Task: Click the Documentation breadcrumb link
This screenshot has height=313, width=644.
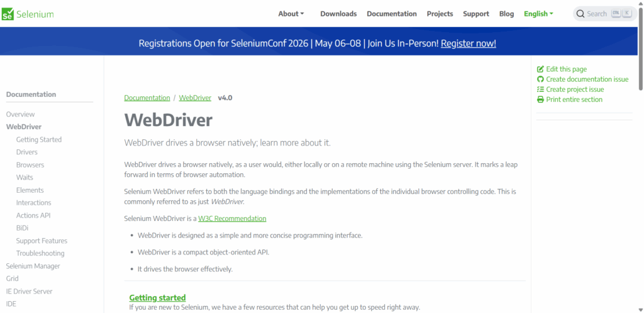Action: 147,98
